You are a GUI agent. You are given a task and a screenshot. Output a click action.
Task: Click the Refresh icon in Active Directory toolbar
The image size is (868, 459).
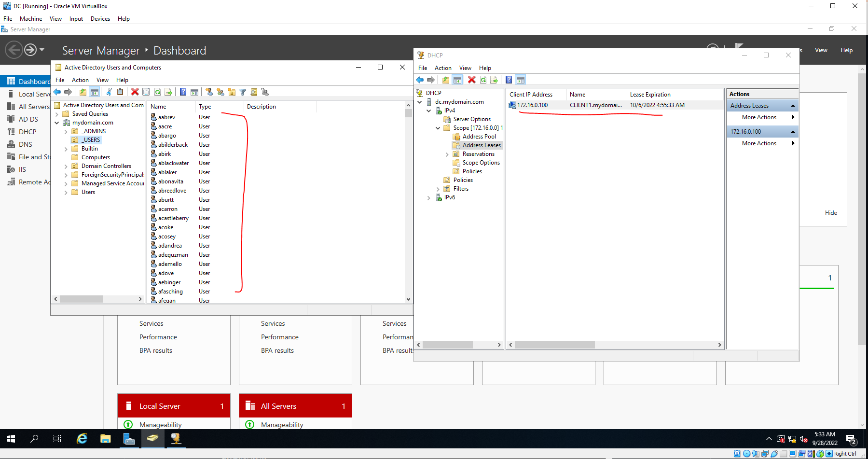(157, 92)
